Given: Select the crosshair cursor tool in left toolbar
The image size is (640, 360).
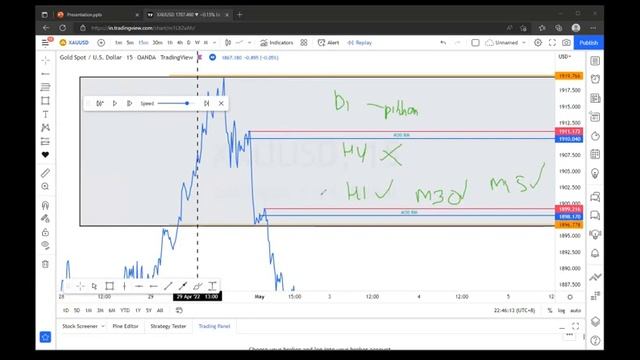Looking at the screenshot, I should pyautogui.click(x=45, y=60).
